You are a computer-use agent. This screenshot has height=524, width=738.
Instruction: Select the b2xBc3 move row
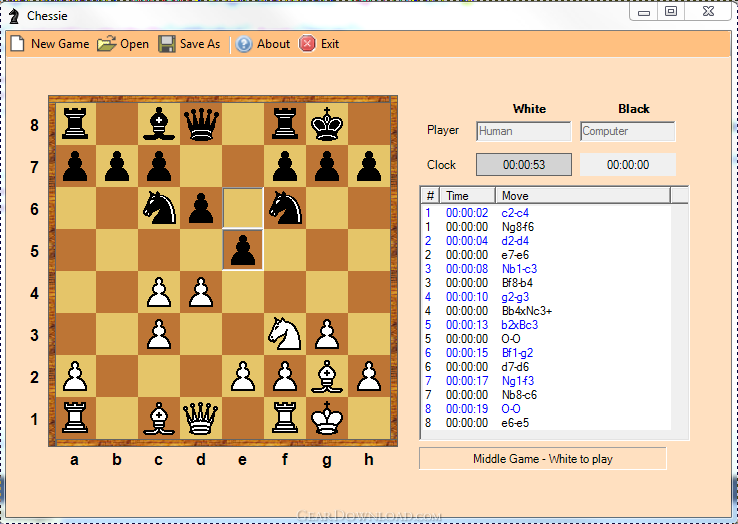coord(546,325)
